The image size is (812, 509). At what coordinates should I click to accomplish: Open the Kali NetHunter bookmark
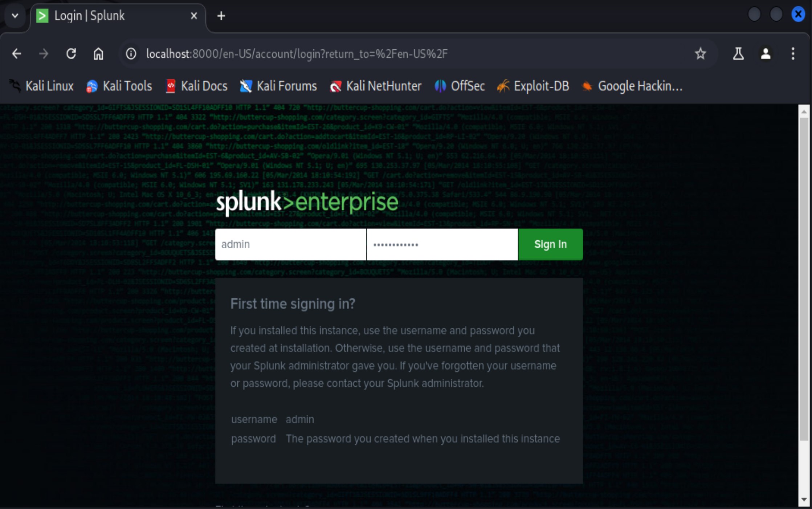(x=376, y=86)
